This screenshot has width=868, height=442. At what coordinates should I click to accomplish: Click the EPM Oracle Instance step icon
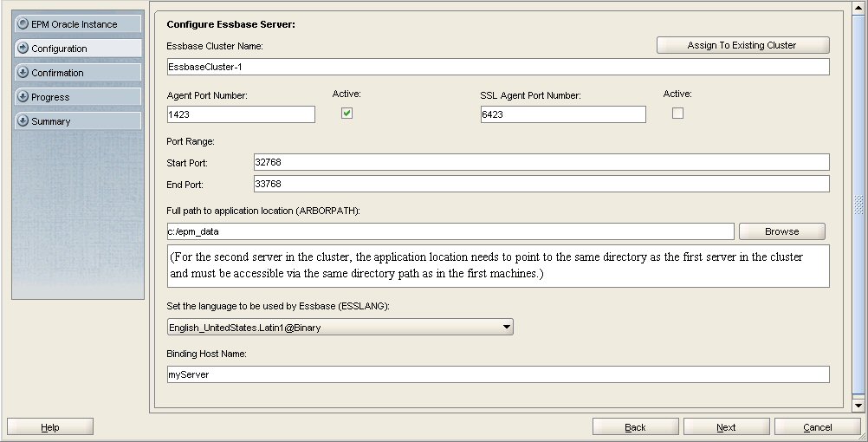pyautogui.click(x=23, y=23)
